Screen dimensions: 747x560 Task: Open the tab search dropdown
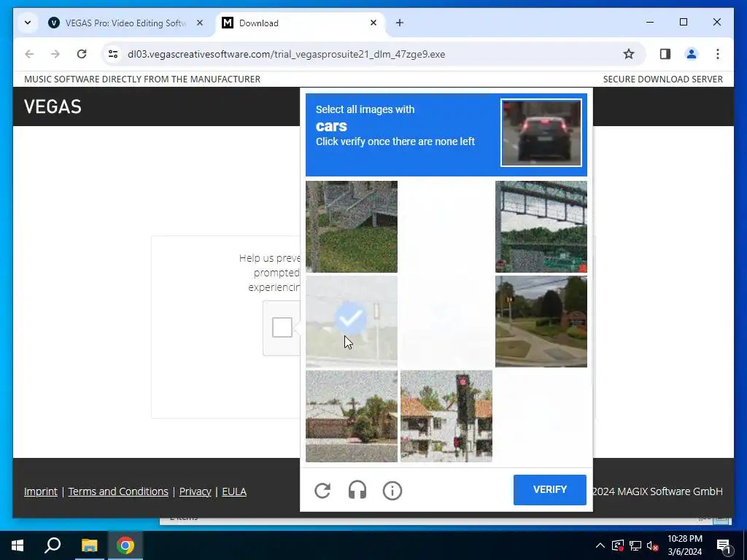[28, 23]
